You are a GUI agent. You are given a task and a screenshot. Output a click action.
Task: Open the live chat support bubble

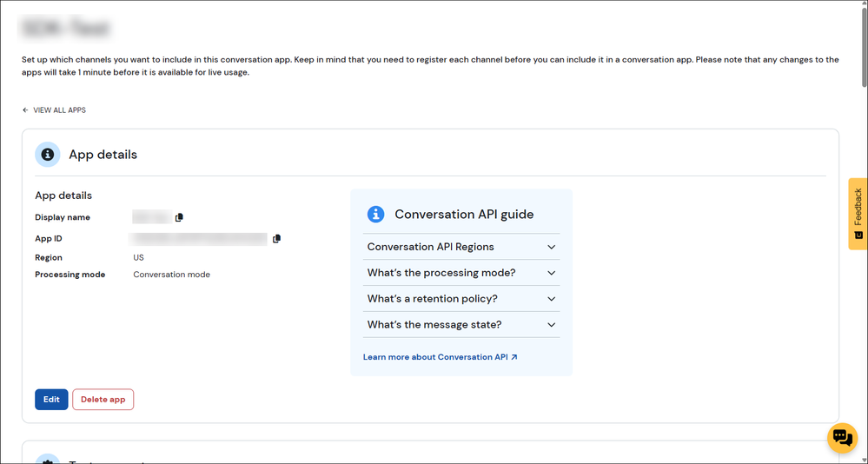tap(842, 437)
